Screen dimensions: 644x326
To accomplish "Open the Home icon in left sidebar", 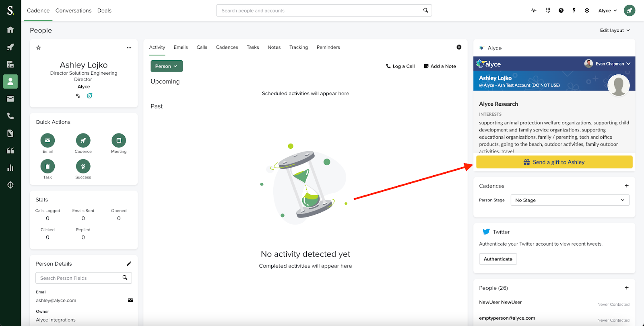I will [x=10, y=30].
